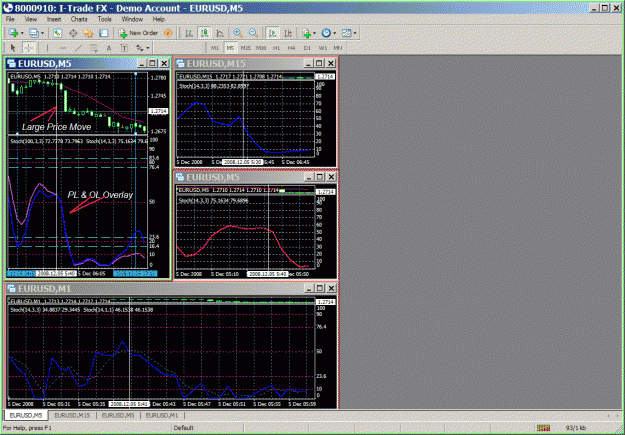Expand the Periods dropdown arrow
Viewport: 625px width, 435px height.
(x=335, y=33)
